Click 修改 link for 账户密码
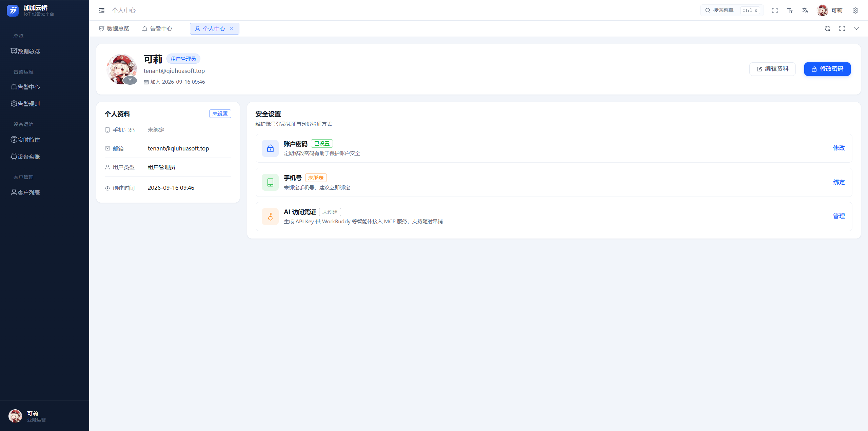 click(x=839, y=148)
